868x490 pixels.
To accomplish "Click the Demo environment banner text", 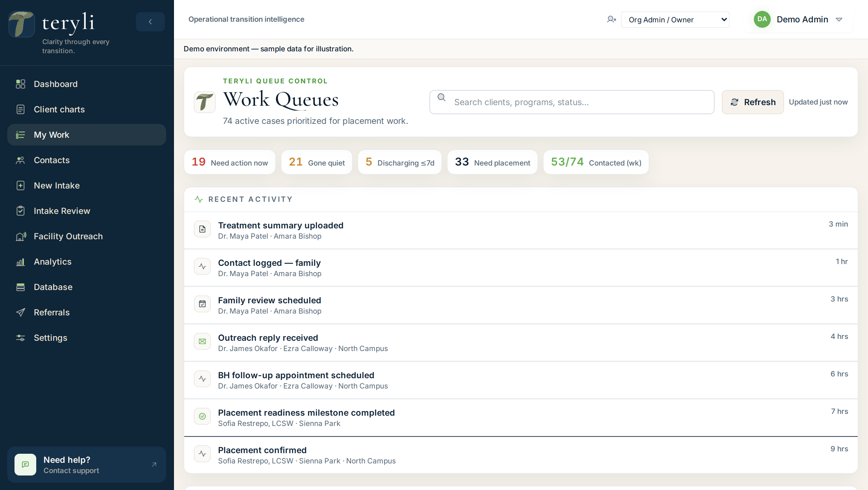I will [x=268, y=49].
